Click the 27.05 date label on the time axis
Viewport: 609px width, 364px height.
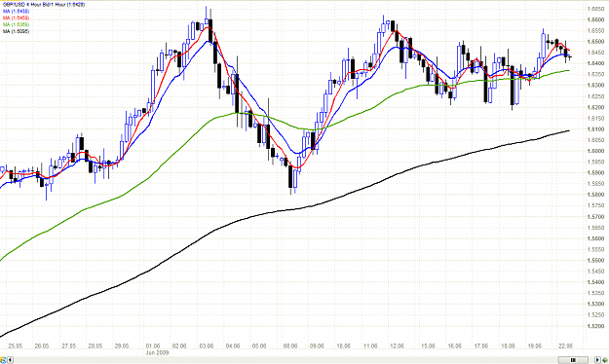click(x=69, y=346)
